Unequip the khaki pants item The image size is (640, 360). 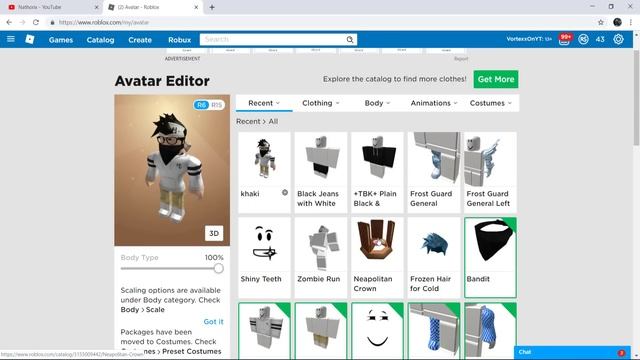[x=320, y=331]
